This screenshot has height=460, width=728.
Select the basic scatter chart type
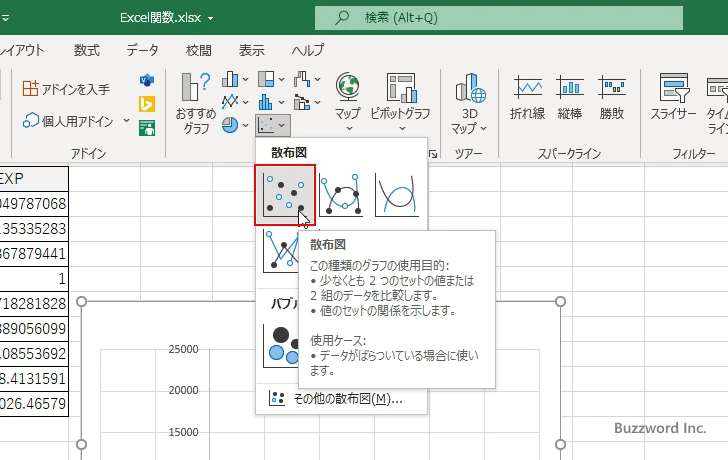(x=285, y=195)
